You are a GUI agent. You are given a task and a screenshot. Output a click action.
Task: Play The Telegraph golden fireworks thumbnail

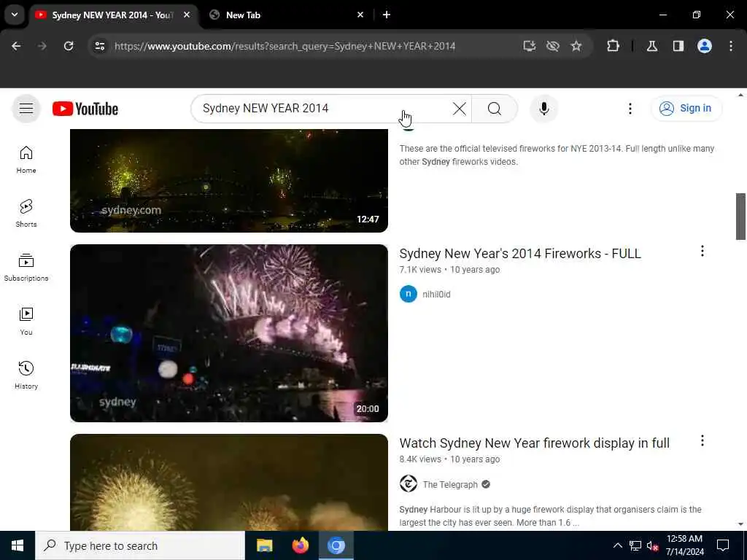point(228,482)
